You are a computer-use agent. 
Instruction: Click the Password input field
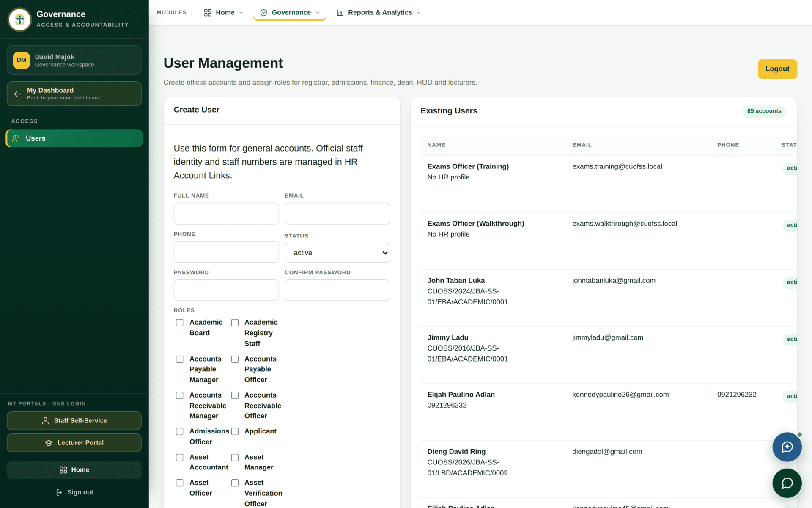(226, 290)
